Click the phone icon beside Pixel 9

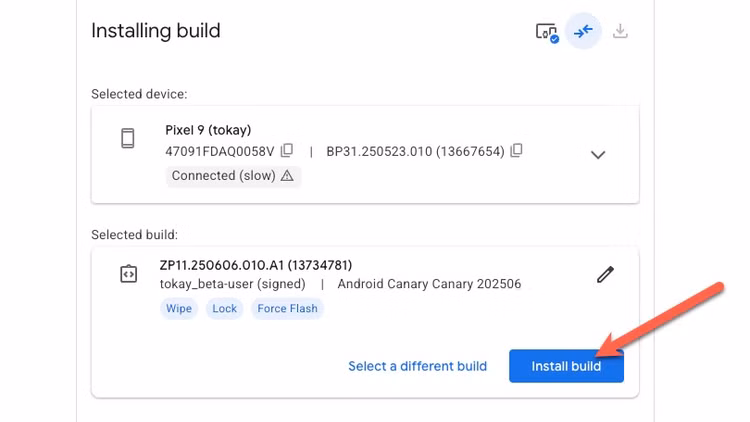[x=128, y=138]
